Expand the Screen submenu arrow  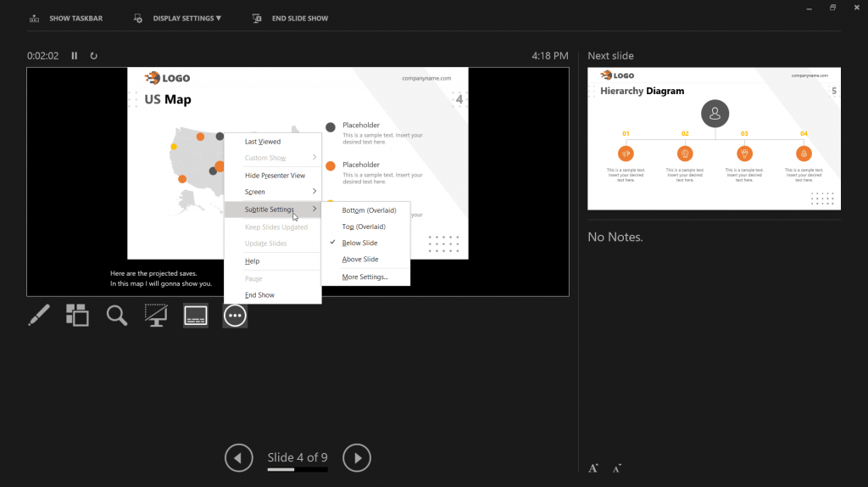(314, 191)
